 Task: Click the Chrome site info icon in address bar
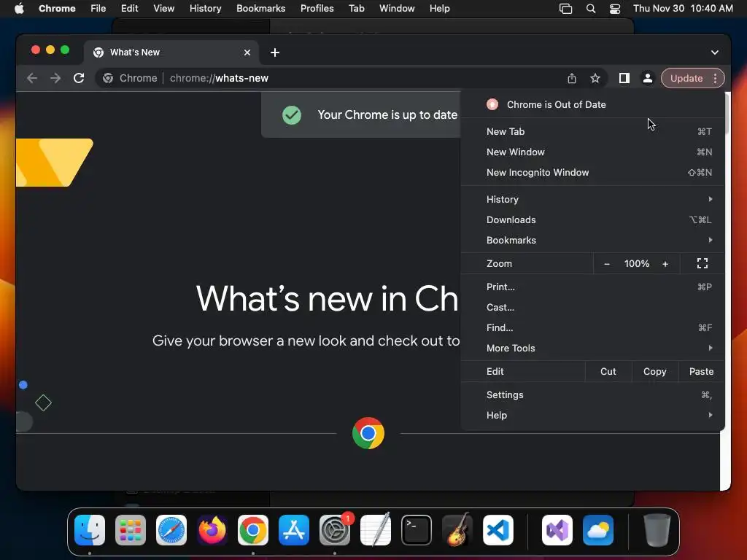pyautogui.click(x=108, y=78)
